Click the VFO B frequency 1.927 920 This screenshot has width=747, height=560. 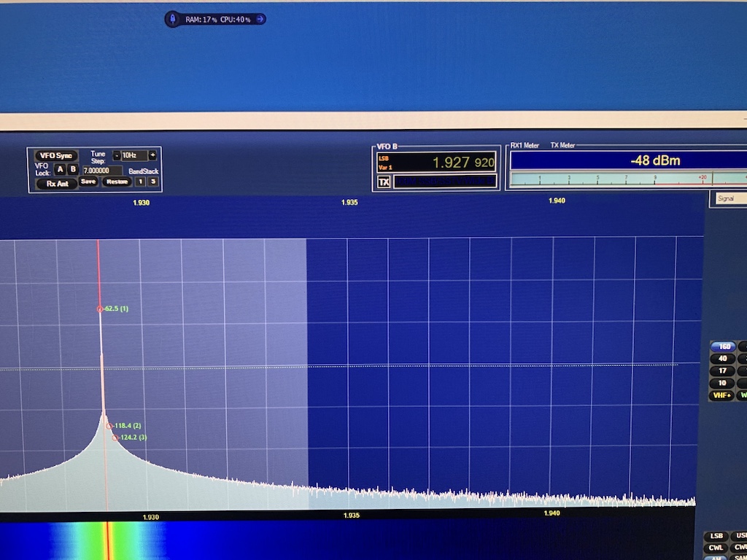[x=463, y=163]
